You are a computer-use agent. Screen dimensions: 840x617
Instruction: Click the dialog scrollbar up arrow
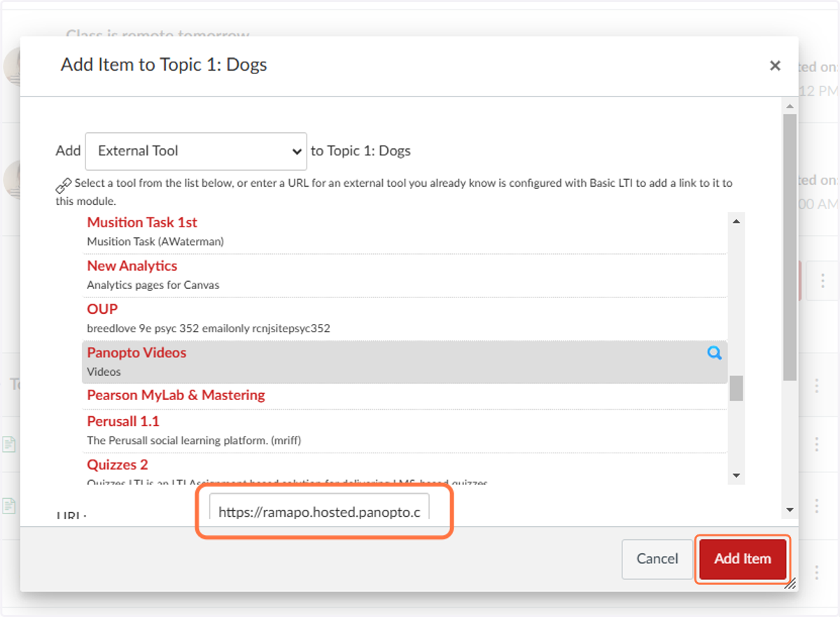pos(790,106)
